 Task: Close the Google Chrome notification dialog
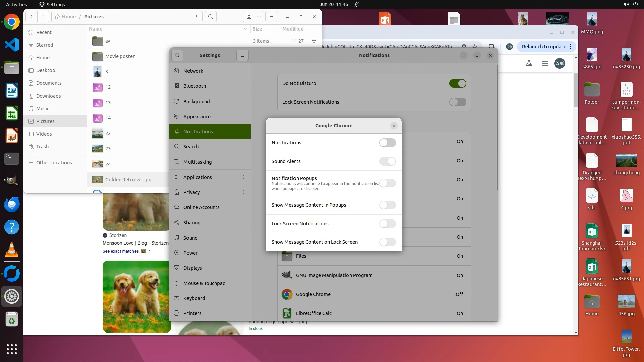click(394, 126)
